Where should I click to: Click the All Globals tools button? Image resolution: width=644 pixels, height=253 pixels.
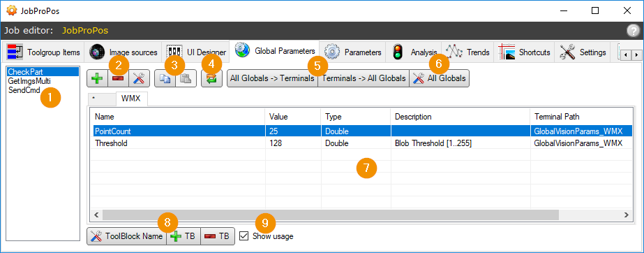pyautogui.click(x=439, y=78)
